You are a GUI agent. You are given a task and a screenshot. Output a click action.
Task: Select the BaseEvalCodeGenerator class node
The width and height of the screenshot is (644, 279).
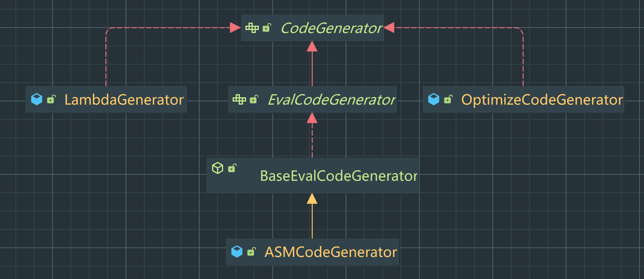(x=339, y=176)
